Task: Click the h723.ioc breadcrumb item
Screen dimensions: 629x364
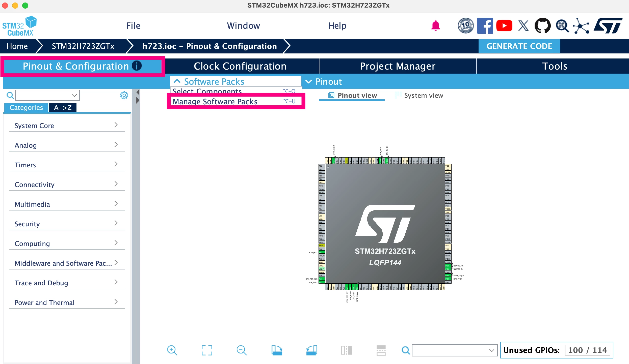Action: (x=209, y=46)
